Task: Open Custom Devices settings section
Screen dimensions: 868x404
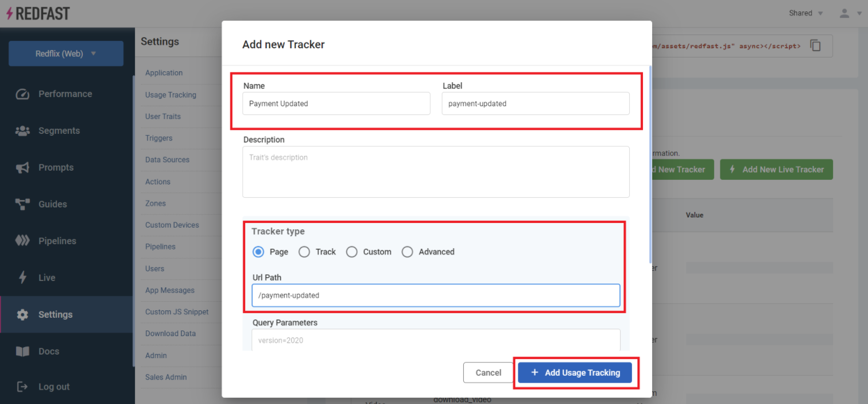Action: (x=172, y=225)
